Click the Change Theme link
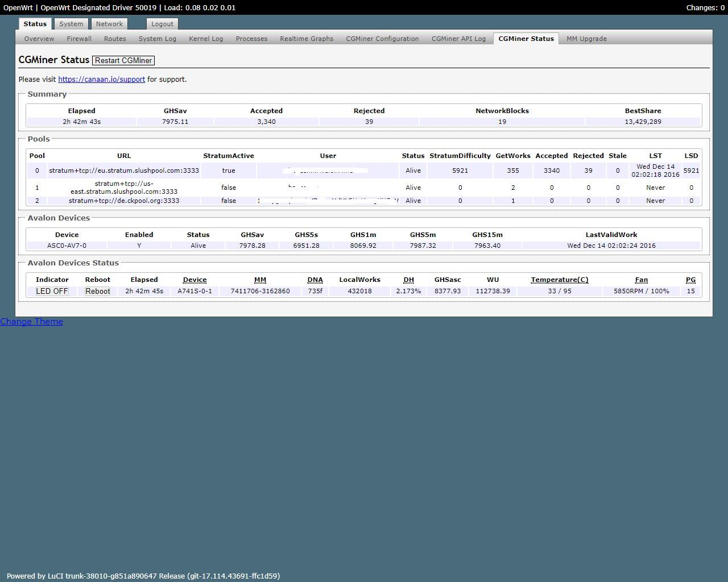This screenshot has height=582, width=728. [x=31, y=322]
